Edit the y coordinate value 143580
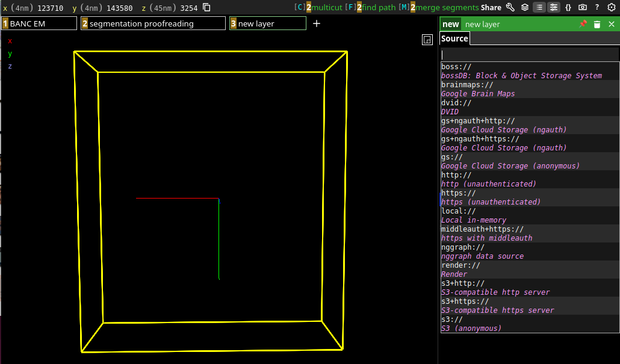Viewport: 620px width, 364px height. pos(119,8)
